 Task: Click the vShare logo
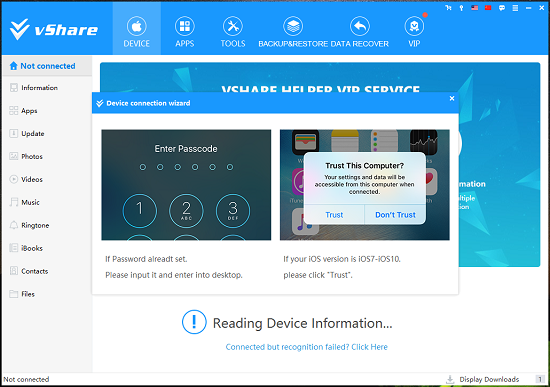(x=54, y=29)
